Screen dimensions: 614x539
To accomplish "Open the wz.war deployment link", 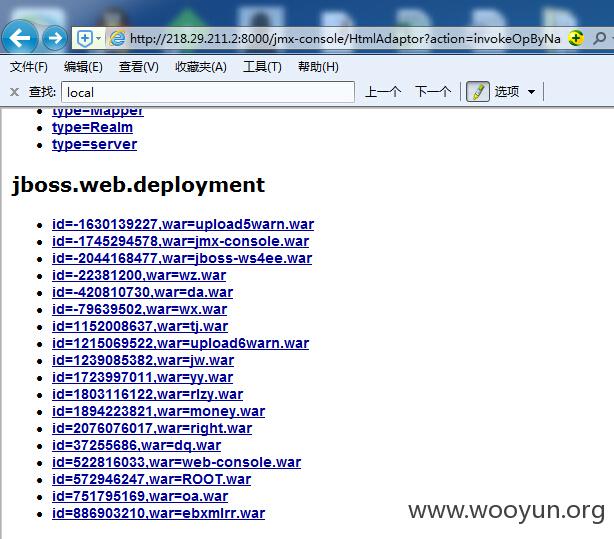I will [x=139, y=275].
